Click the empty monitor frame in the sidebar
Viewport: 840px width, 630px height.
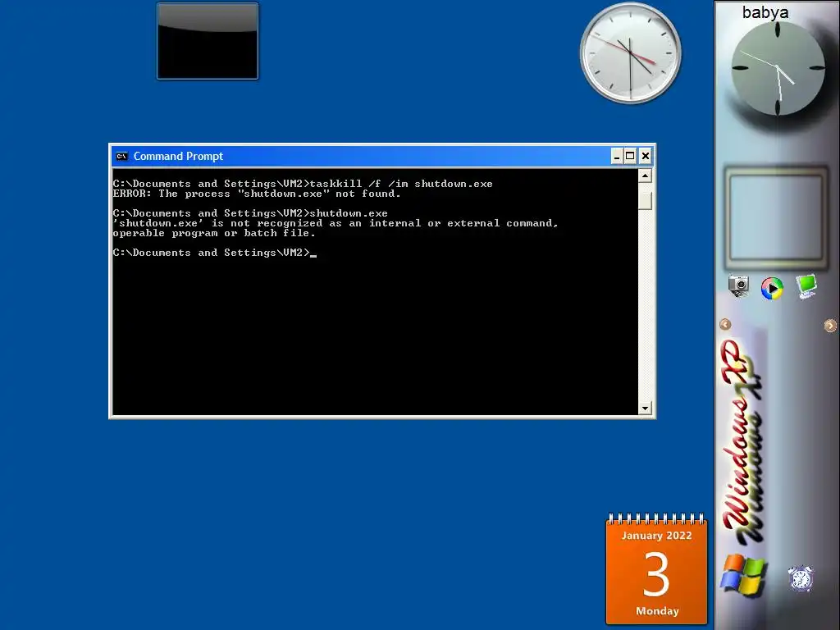pyautogui.click(x=776, y=217)
